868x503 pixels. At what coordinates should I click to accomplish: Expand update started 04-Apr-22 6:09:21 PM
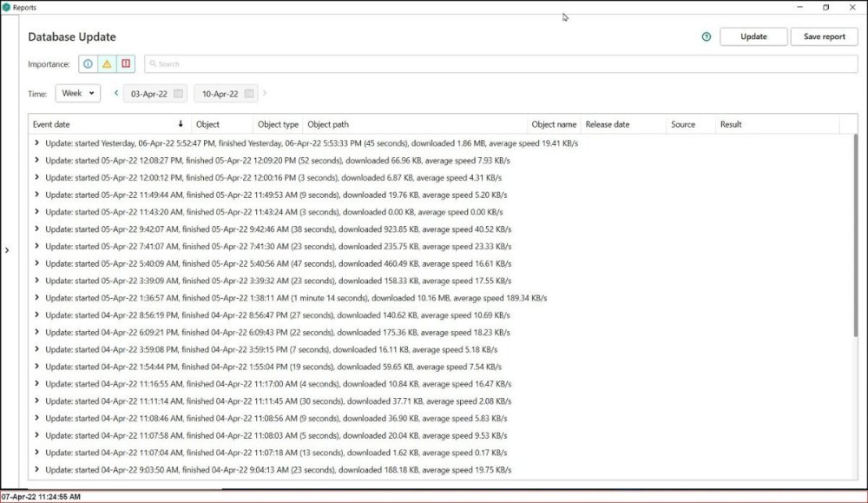[x=36, y=332]
